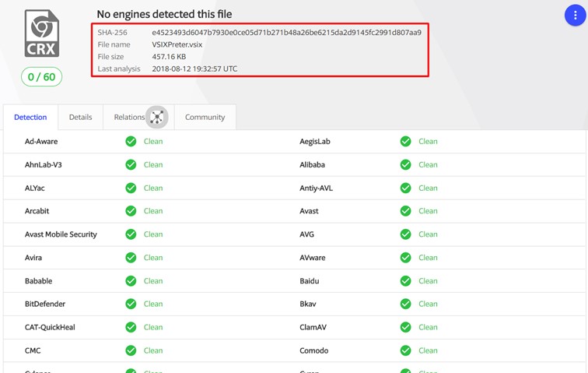Image resolution: width=588 pixels, height=373 pixels.
Task: Click the Avast Mobile Security engine name
Action: (61, 234)
